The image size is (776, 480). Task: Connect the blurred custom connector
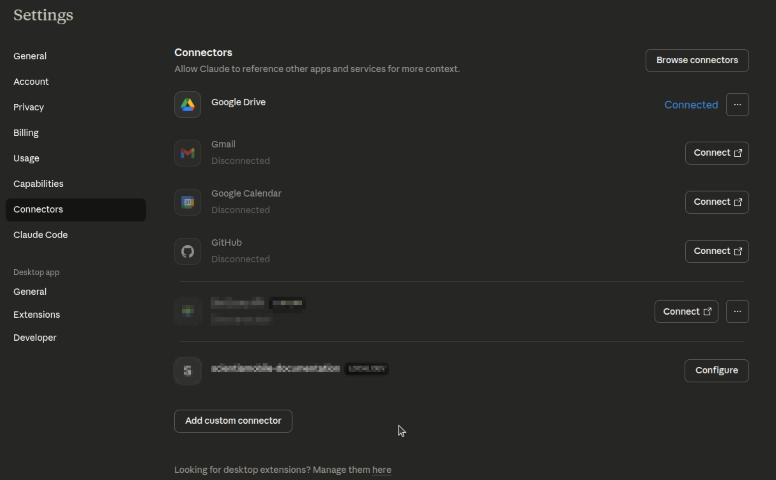686,311
